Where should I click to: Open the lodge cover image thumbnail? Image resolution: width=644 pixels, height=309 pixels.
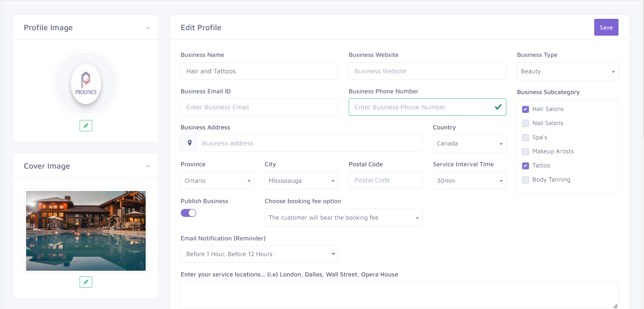click(86, 231)
